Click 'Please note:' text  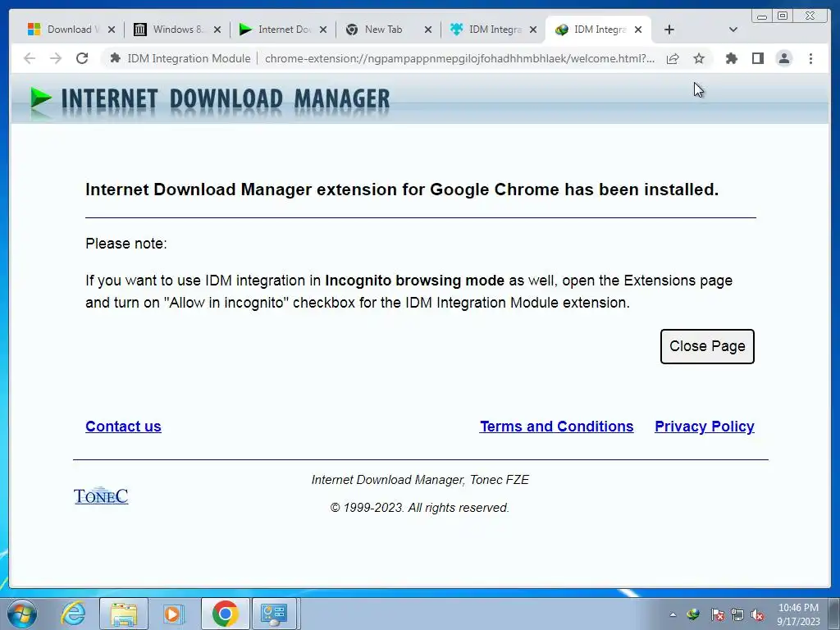(126, 244)
